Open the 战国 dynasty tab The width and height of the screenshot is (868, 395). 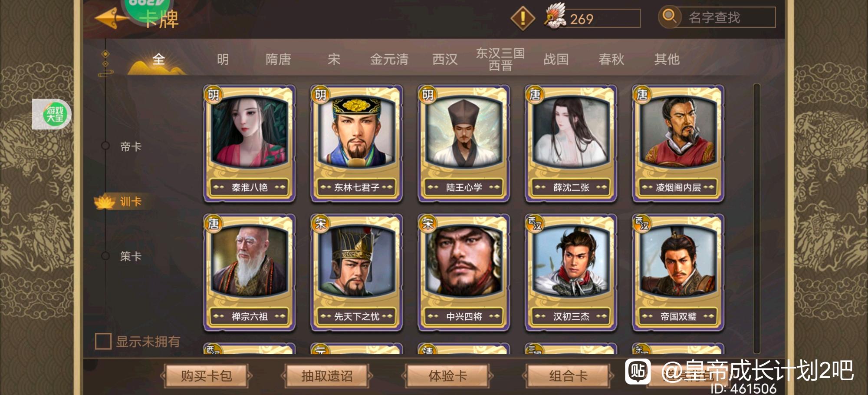coord(556,59)
